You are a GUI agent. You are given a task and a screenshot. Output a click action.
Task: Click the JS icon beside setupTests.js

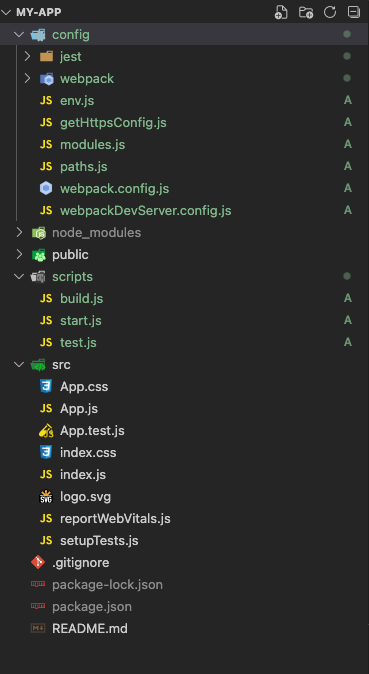(46, 540)
